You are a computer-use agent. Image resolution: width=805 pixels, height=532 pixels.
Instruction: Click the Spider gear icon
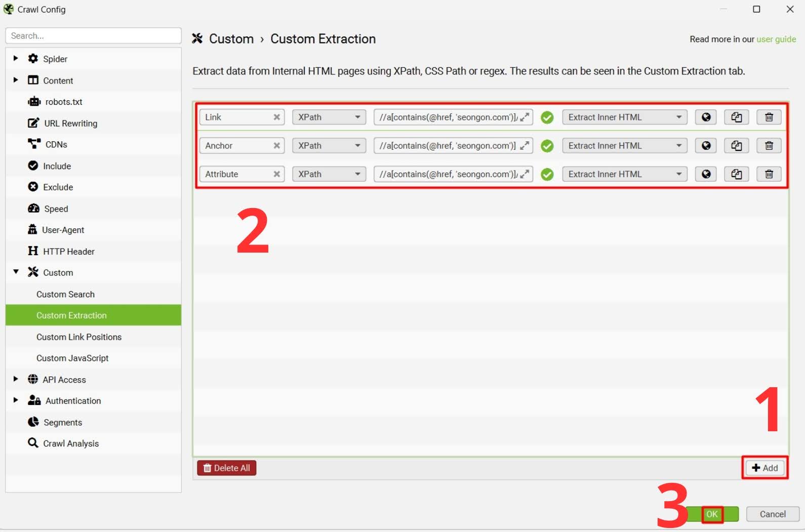[33, 59]
